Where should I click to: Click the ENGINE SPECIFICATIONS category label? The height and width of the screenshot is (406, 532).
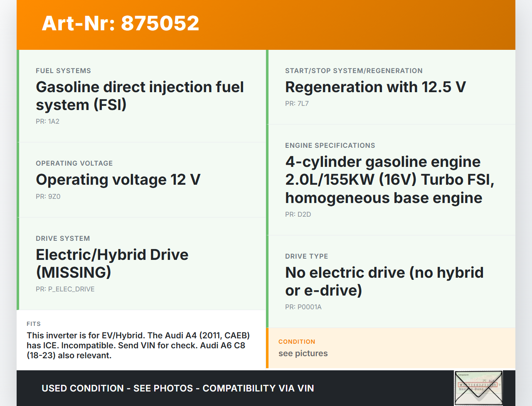[330, 146]
